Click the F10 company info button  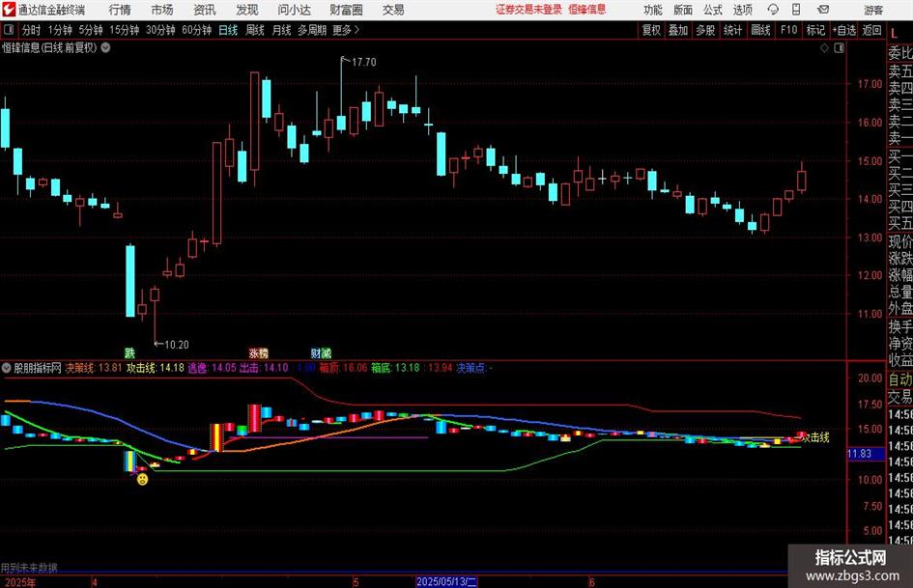pyautogui.click(x=788, y=30)
